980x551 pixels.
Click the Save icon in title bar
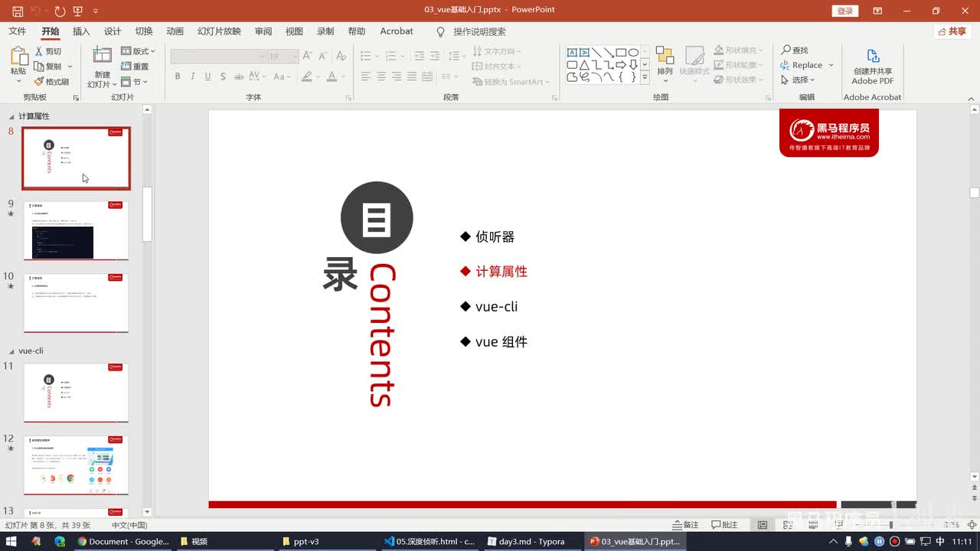[18, 11]
